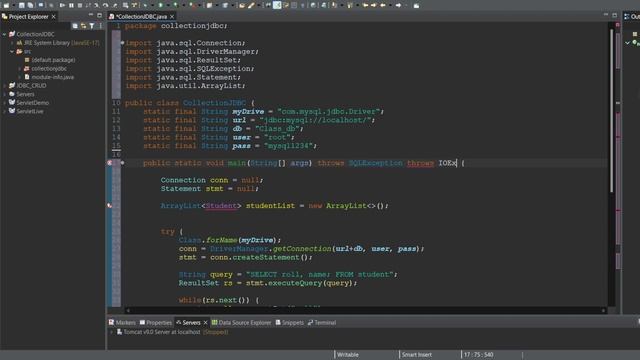This screenshot has width=640, height=360.
Task: Expand the ServletLive project node
Action: 4,111
